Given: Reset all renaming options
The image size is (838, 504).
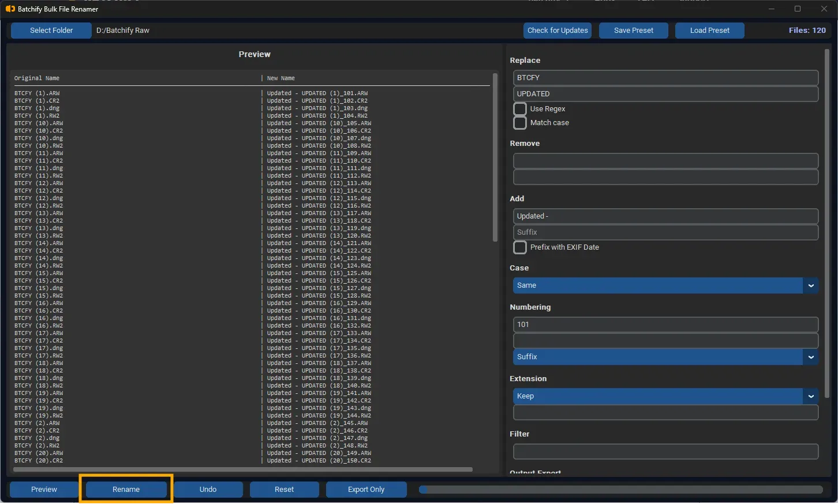Looking at the screenshot, I should tap(284, 490).
